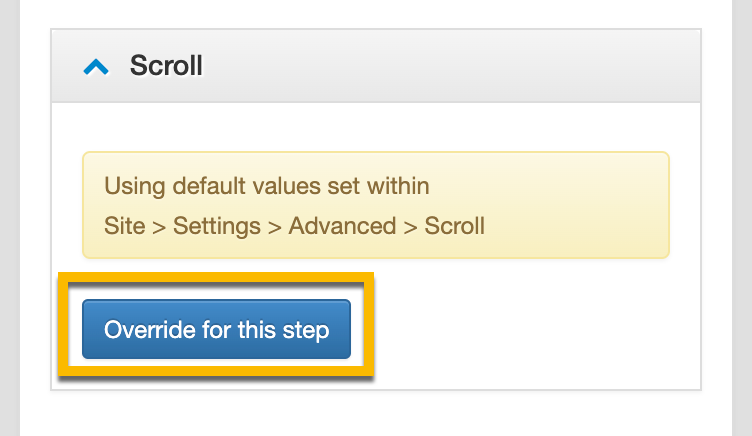Click the trailing 'Scroll' in the path text
The height and width of the screenshot is (436, 752).
point(454,225)
